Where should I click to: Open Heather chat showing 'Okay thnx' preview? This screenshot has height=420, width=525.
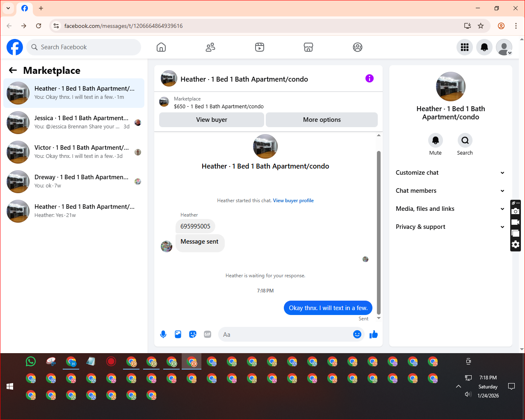pos(74,93)
